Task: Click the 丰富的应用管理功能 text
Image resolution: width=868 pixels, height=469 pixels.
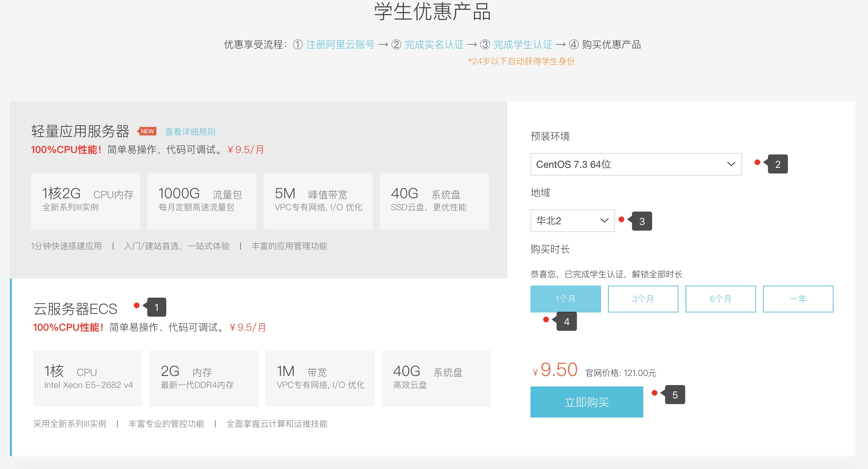Action: (x=289, y=246)
